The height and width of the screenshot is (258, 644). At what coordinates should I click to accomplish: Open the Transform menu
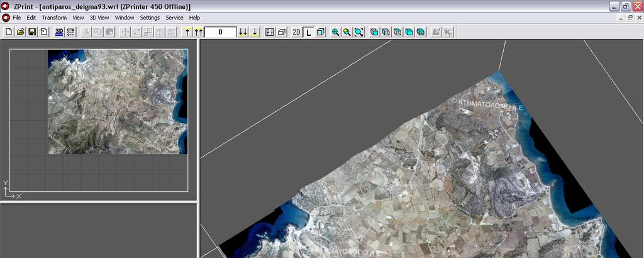54,18
